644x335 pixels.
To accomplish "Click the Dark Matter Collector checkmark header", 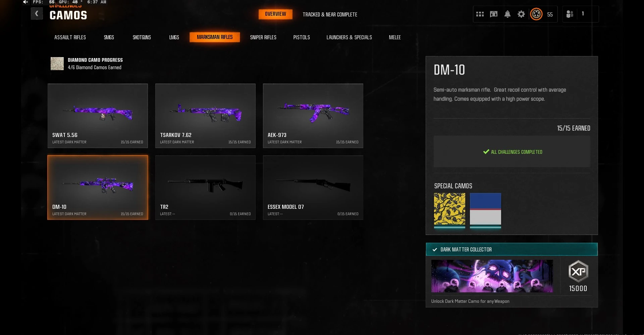I will tap(512, 249).
